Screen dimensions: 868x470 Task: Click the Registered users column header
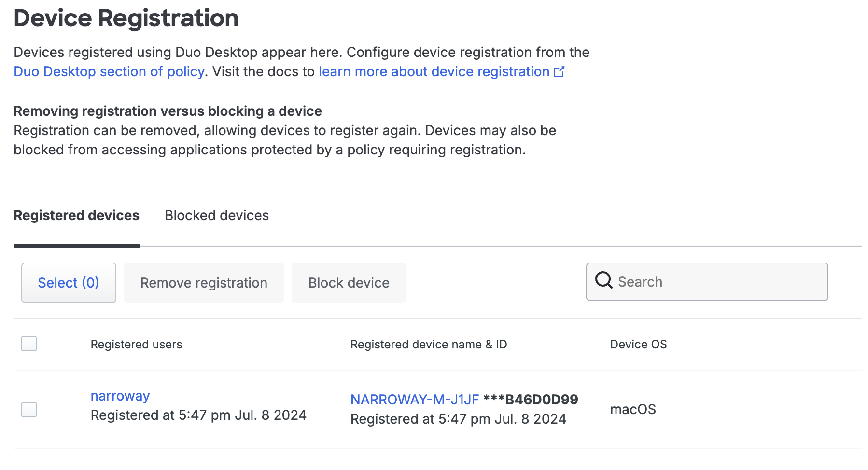pyautogui.click(x=136, y=344)
